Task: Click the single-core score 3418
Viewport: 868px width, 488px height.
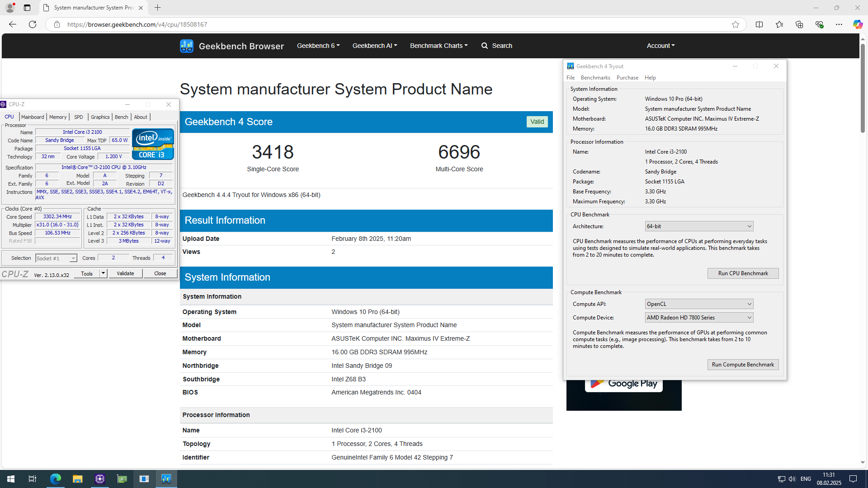Action: click(273, 152)
